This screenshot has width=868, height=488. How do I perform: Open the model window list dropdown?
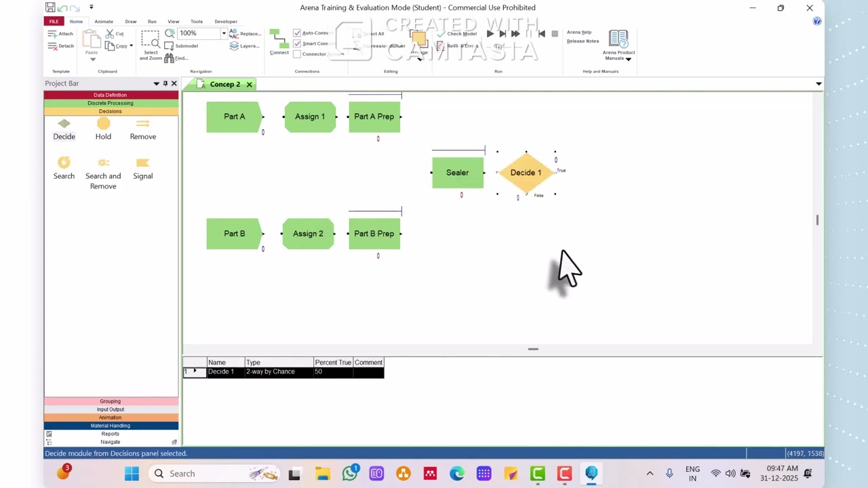818,84
